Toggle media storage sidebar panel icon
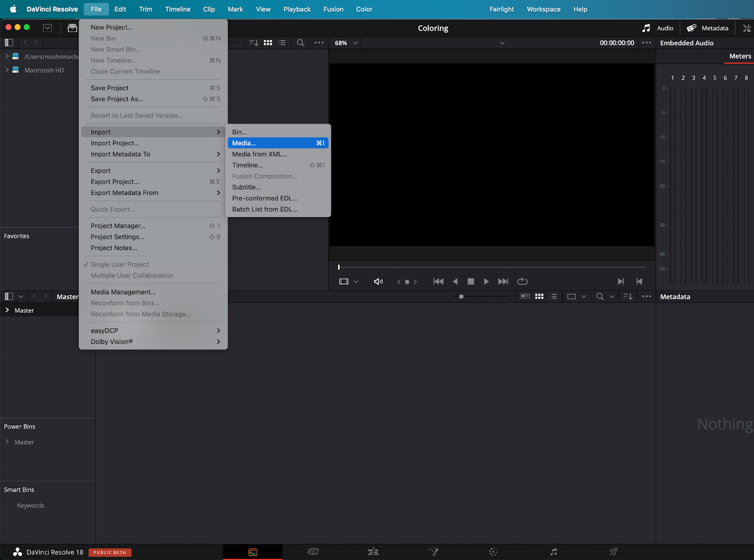 pyautogui.click(x=8, y=43)
